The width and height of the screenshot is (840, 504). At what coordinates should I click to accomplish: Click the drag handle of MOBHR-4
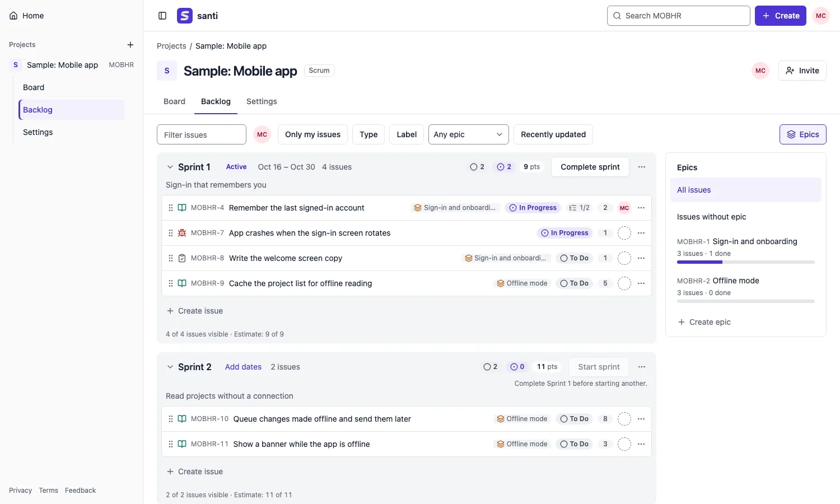click(171, 208)
